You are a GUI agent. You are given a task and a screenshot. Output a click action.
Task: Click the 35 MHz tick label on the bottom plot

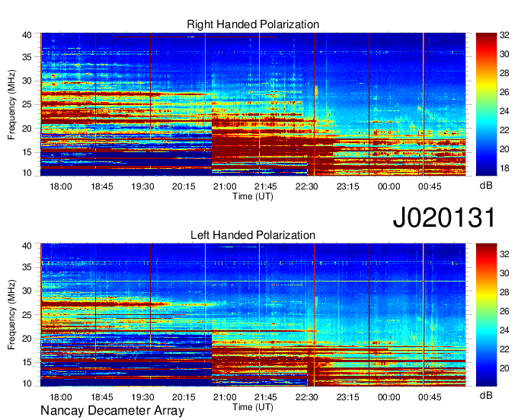pyautogui.click(x=27, y=267)
